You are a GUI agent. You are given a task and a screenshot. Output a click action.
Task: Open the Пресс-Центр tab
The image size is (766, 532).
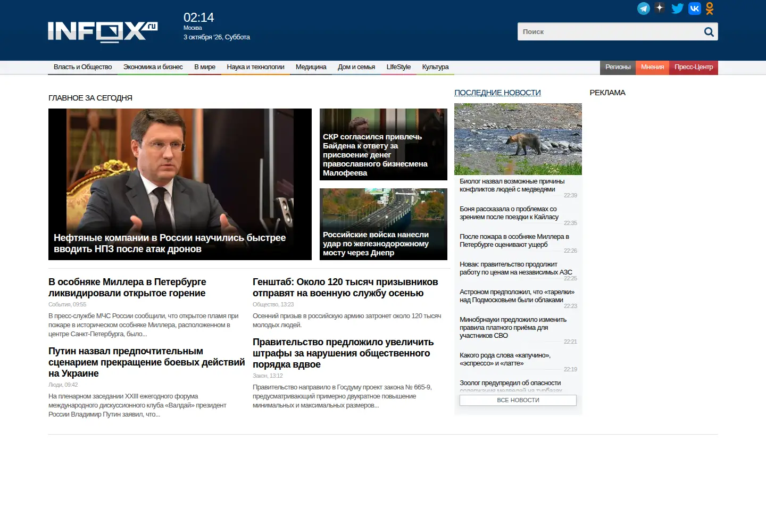(x=694, y=68)
